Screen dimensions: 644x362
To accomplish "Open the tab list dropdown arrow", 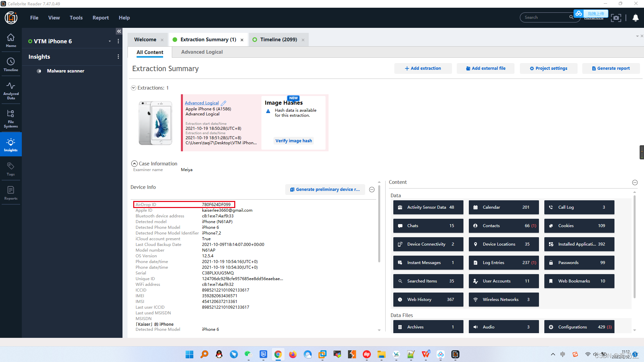I will pyautogui.click(x=637, y=36).
